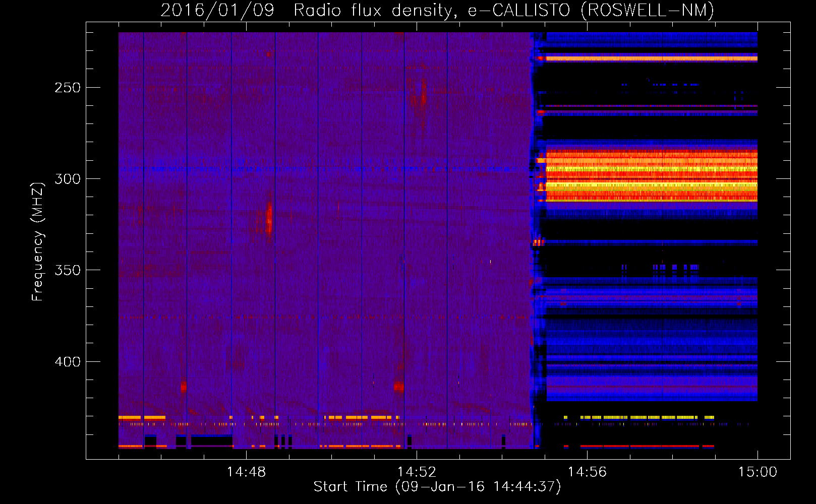Click the 15:00 time axis label

point(757,472)
